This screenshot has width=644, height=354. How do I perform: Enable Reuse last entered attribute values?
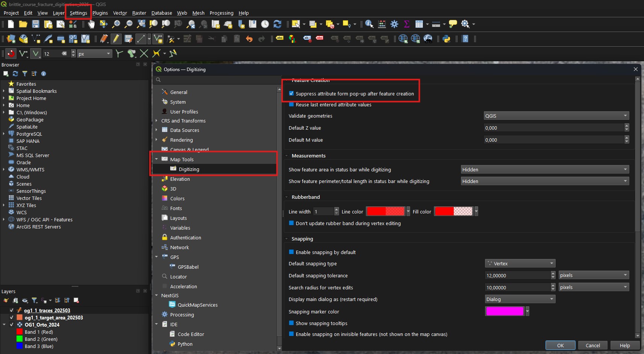291,105
